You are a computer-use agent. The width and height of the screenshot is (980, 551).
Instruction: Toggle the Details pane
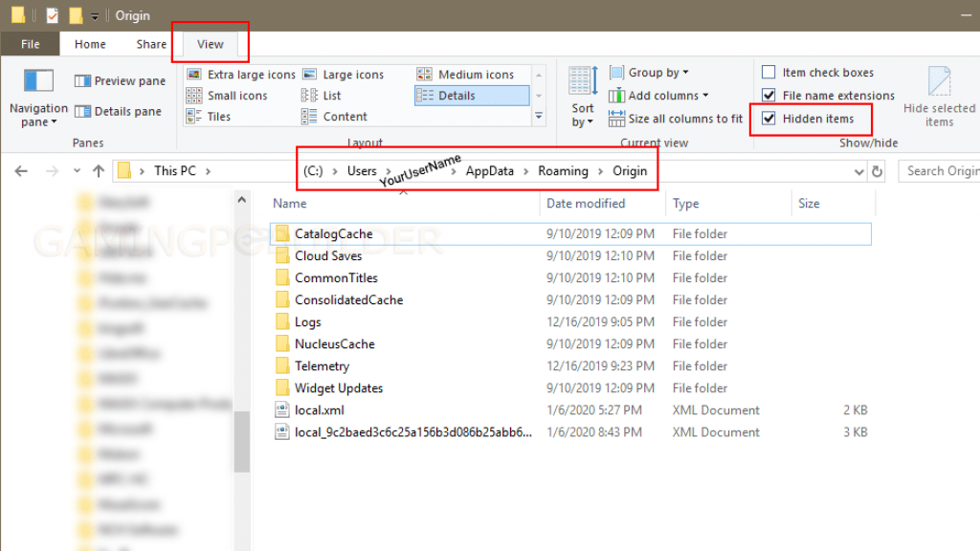pyautogui.click(x=119, y=111)
